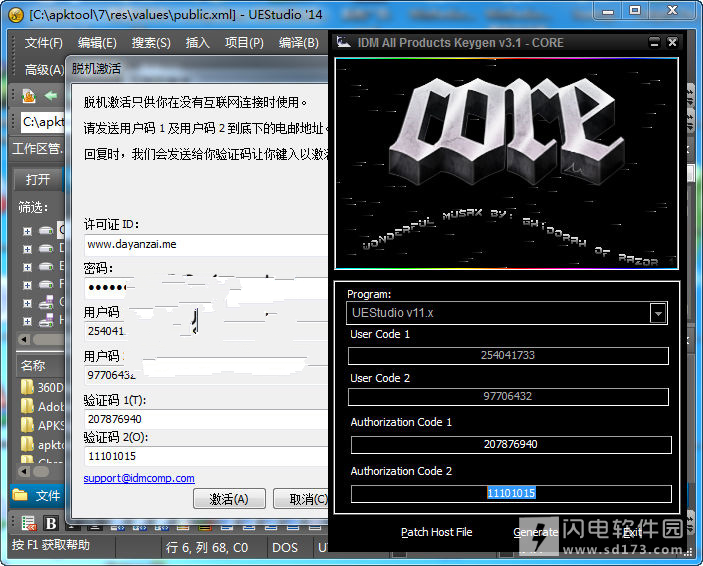The image size is (703, 566).
Task: Click the CORE banner image in keygen
Action: click(x=506, y=164)
